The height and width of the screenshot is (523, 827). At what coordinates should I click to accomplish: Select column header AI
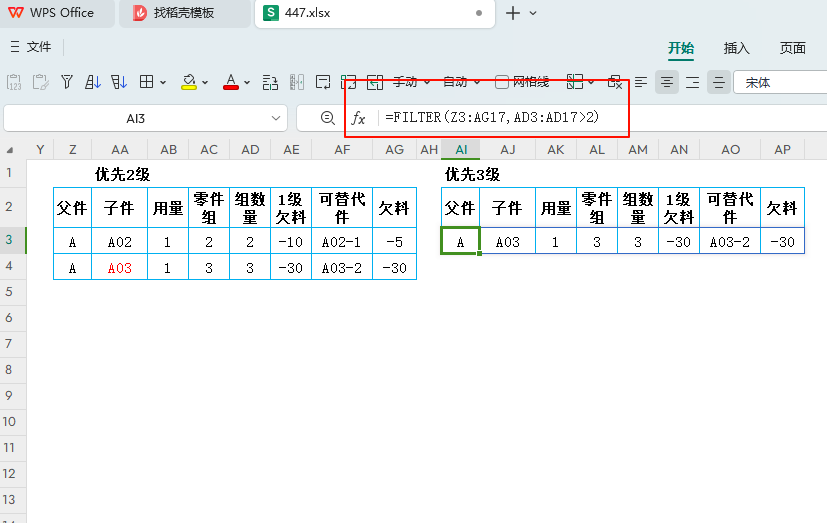pos(461,150)
